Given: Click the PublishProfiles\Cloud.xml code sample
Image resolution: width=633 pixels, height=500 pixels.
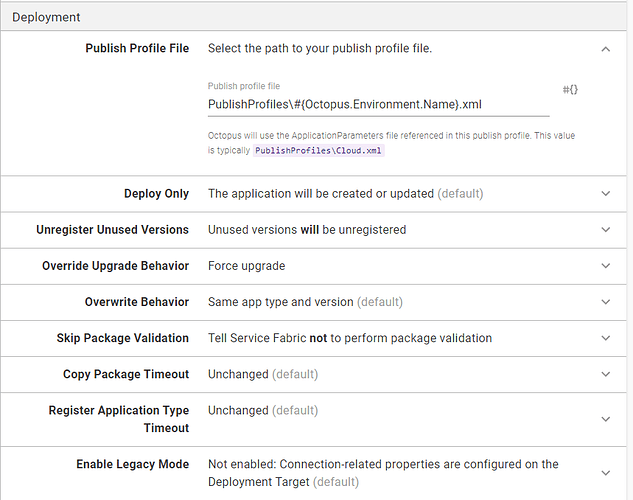Looking at the screenshot, I should click(318, 151).
